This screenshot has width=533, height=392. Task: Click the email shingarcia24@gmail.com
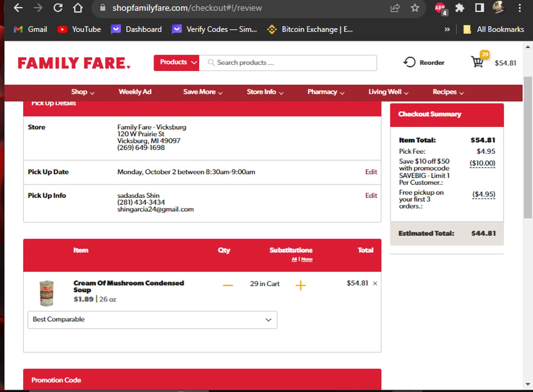click(156, 209)
